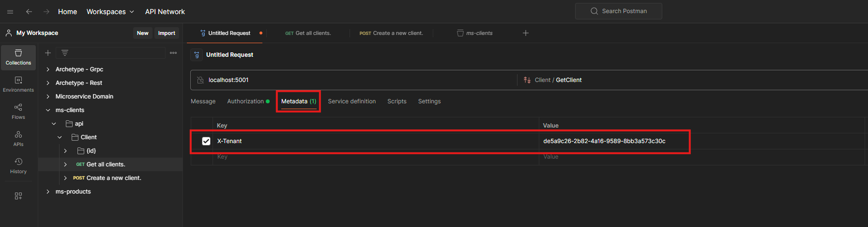This screenshot has height=227, width=868.
Task: Open the Workspaces dropdown
Action: click(x=110, y=12)
